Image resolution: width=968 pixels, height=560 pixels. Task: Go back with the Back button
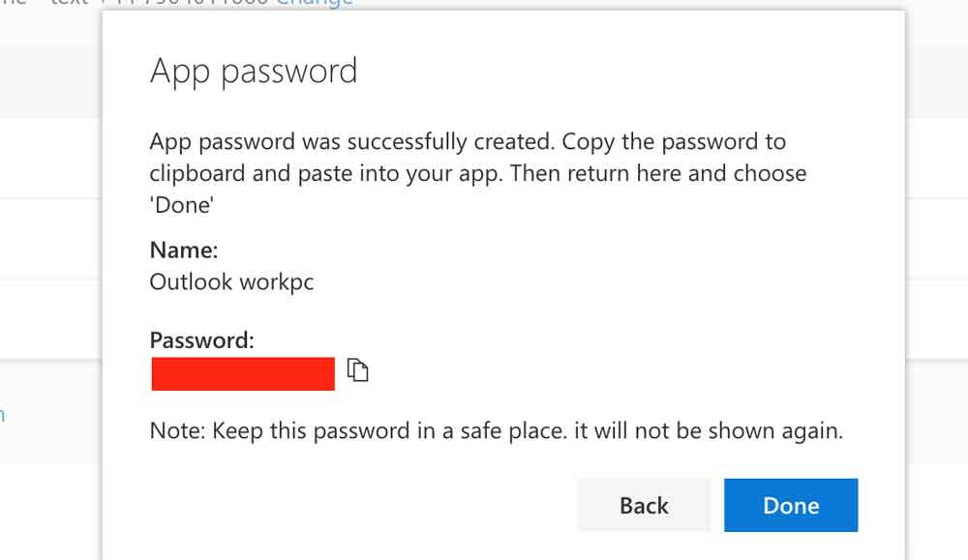[x=644, y=505]
